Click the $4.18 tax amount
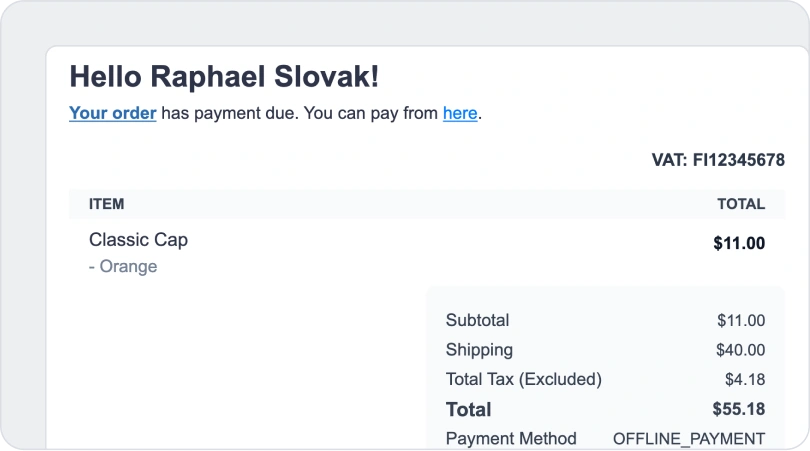 (x=744, y=379)
